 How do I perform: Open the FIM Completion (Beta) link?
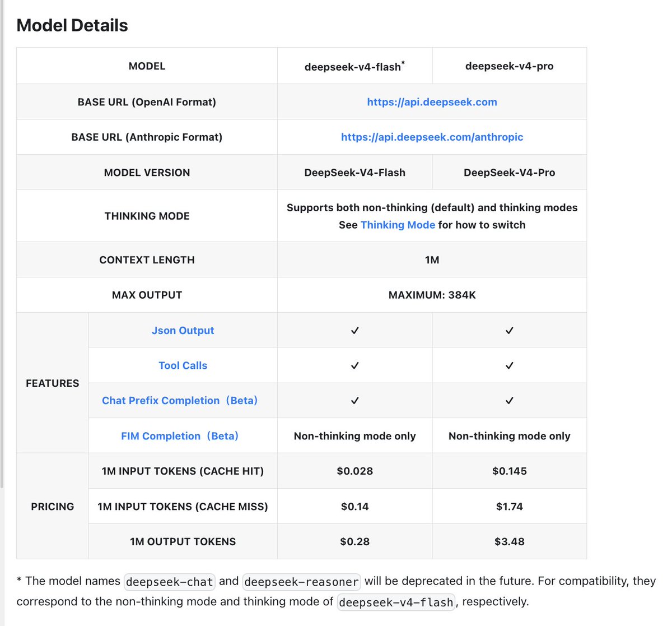pos(180,435)
